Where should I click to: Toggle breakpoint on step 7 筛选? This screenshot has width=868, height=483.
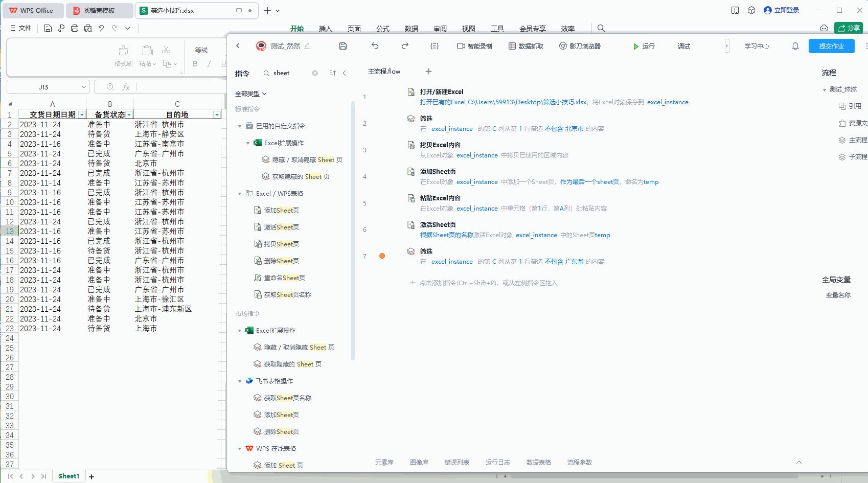pyautogui.click(x=382, y=256)
